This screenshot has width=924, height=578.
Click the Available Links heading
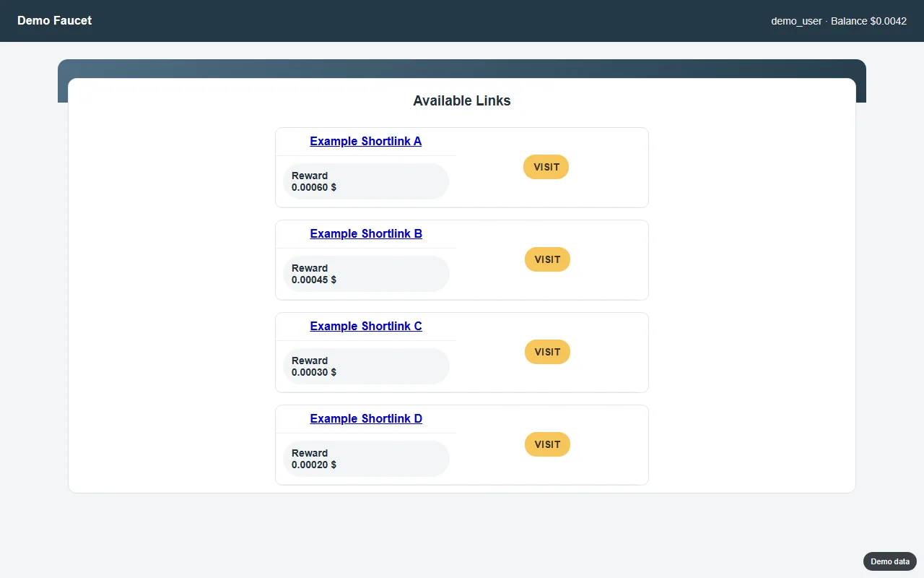coord(462,101)
